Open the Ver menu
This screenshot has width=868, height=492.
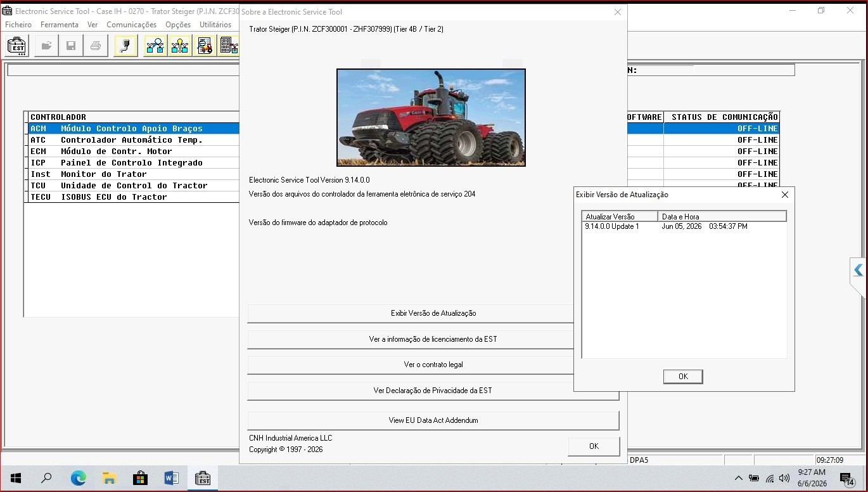93,25
